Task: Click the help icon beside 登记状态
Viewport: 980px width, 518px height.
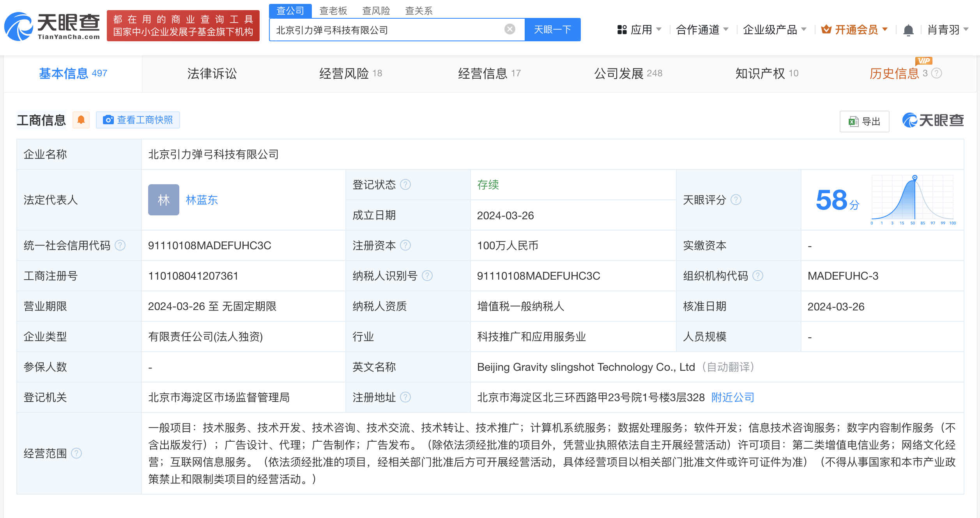Action: click(406, 185)
